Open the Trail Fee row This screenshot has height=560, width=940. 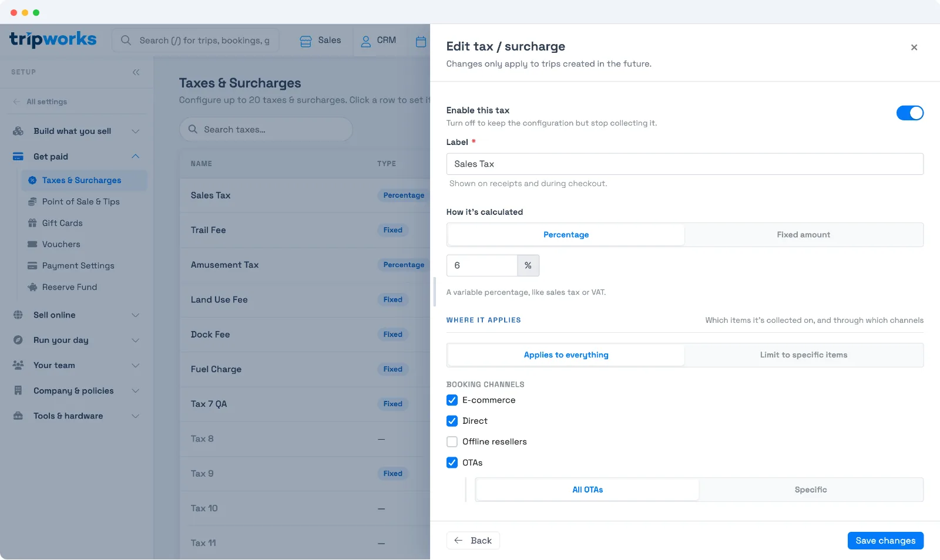304,230
